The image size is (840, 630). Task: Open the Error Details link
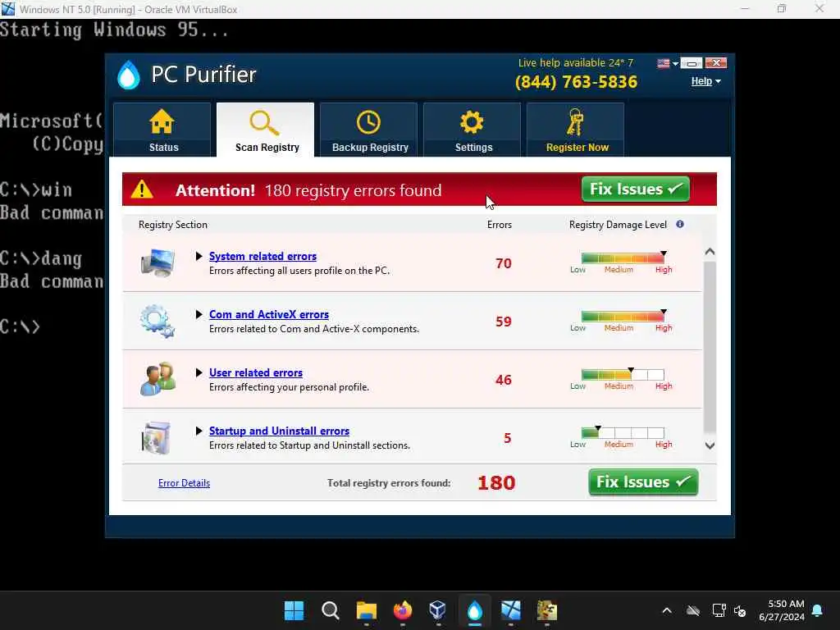(184, 483)
